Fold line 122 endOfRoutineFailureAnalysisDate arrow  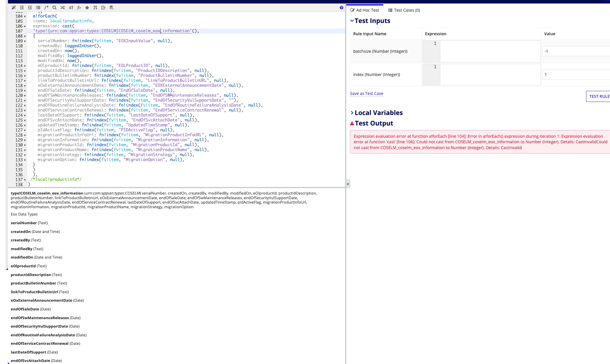pos(25,105)
